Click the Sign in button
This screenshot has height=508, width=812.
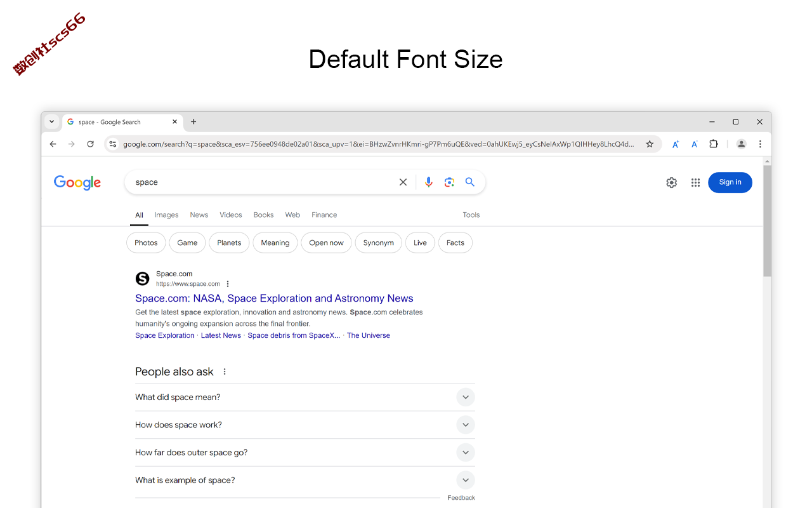(x=730, y=182)
